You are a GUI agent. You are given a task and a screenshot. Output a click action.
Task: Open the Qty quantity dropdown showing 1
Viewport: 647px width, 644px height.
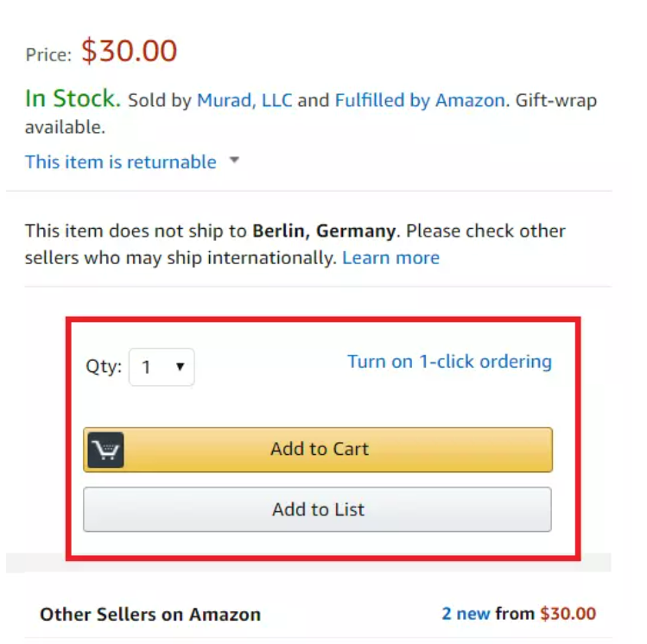coord(162,367)
